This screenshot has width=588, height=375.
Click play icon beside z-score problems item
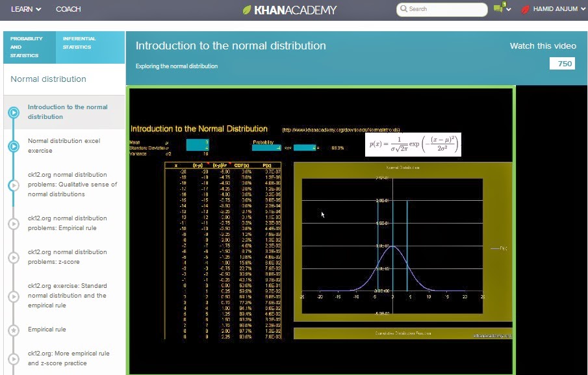coord(14,257)
